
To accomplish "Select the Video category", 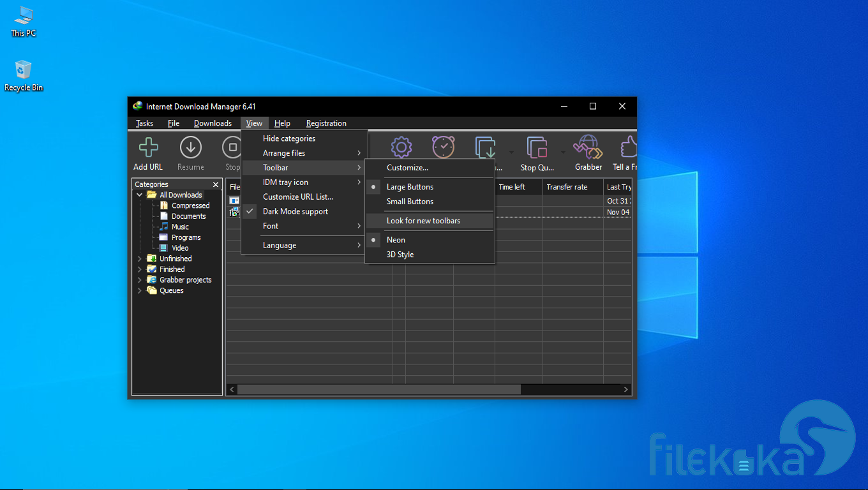I will (179, 248).
